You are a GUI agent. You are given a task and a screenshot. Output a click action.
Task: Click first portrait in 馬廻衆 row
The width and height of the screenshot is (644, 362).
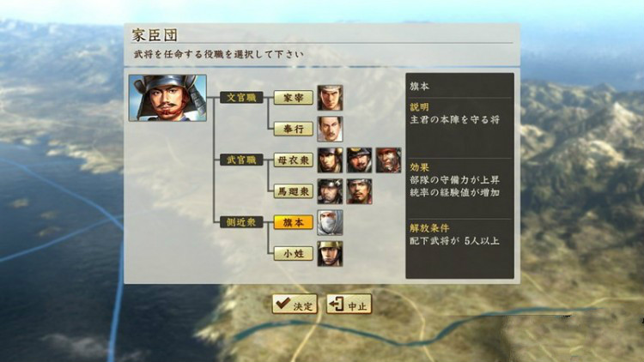(x=330, y=191)
